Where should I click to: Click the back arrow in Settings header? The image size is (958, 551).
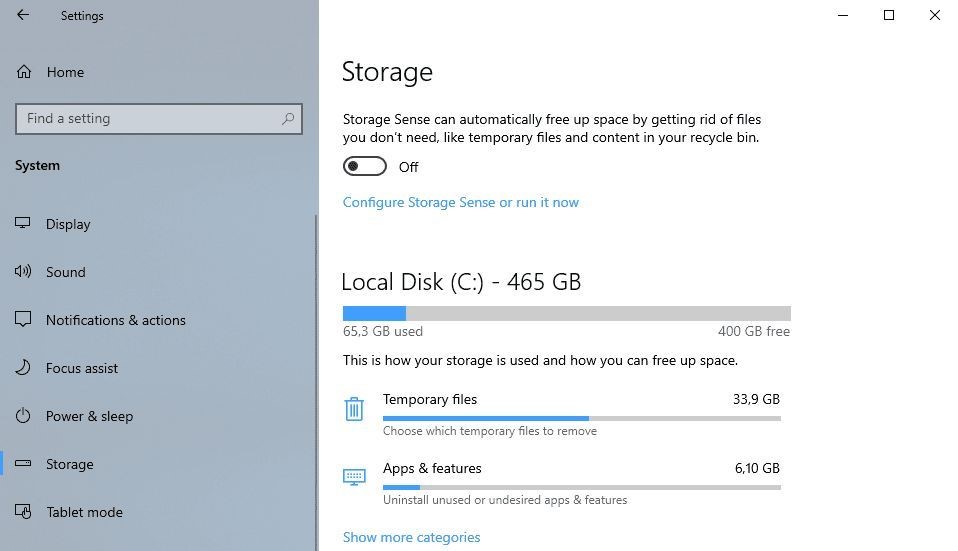tap(23, 15)
